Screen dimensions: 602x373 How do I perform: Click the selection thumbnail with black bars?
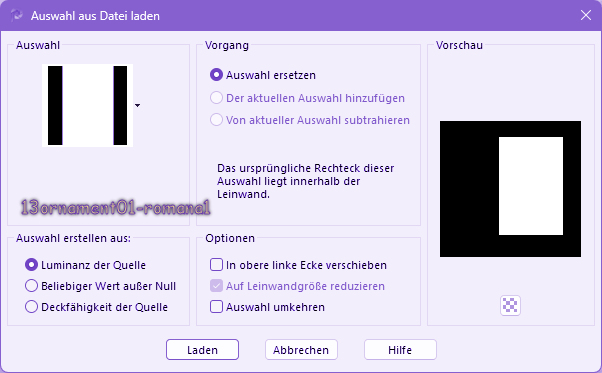tap(88, 106)
